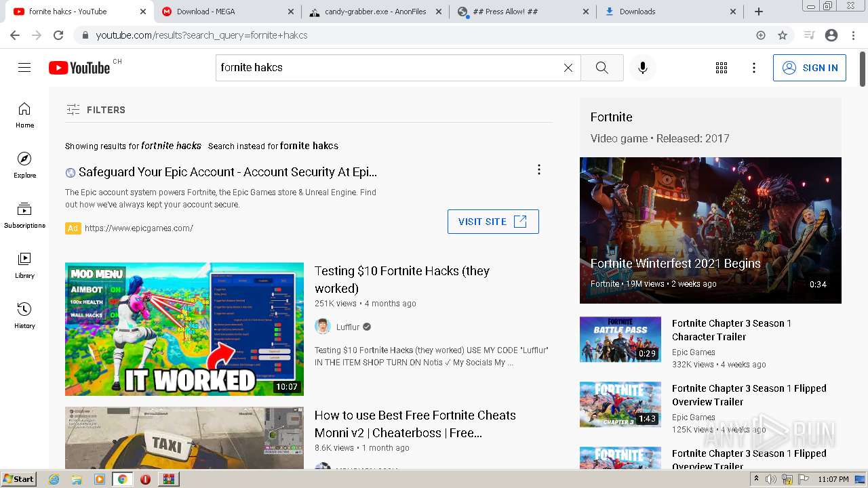
Task: Open YouTube settings three-dot menu
Action: [754, 68]
